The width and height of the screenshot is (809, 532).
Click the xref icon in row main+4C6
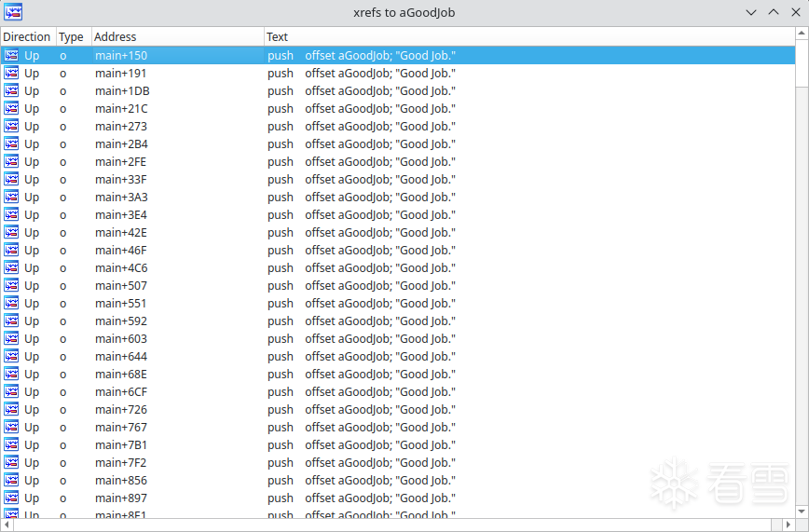(x=11, y=267)
